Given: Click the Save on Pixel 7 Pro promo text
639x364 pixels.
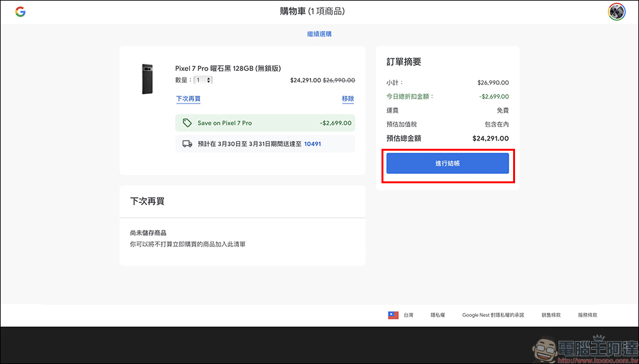Looking at the screenshot, I should coord(224,123).
